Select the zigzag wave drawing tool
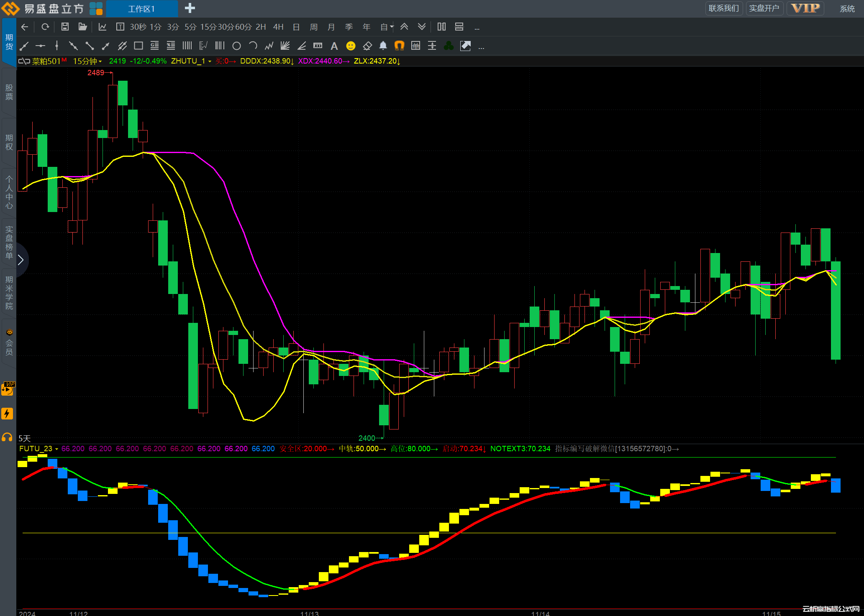 point(269,46)
